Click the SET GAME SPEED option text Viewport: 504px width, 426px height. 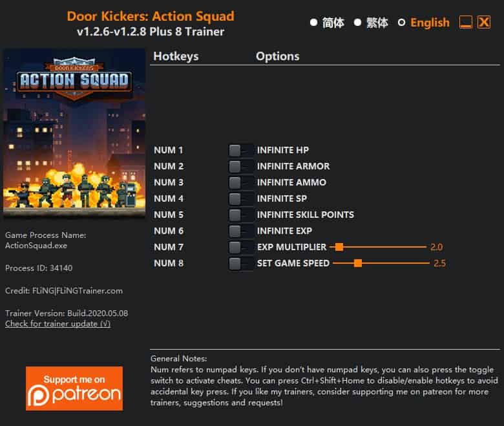293,263
